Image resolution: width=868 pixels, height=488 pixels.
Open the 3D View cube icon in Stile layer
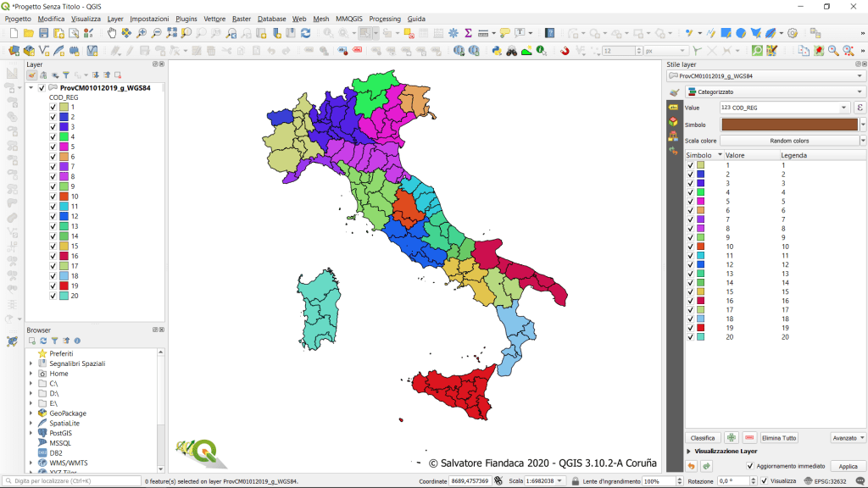[673, 122]
